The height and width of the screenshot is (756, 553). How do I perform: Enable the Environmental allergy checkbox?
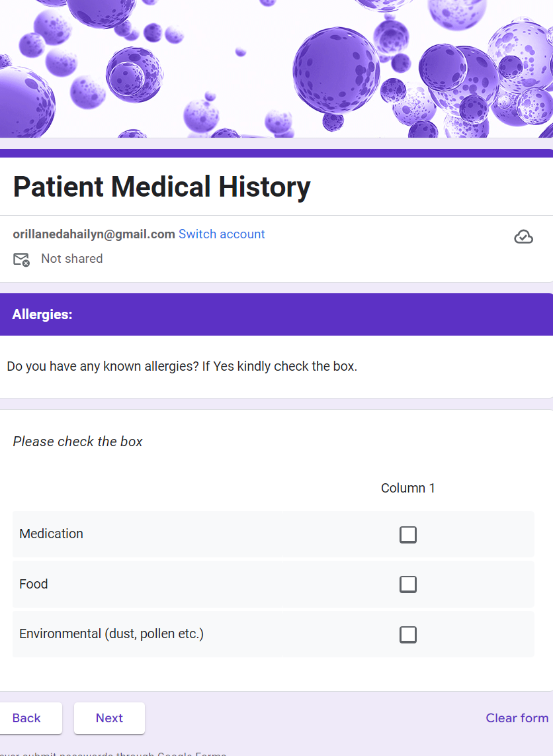[x=408, y=635]
